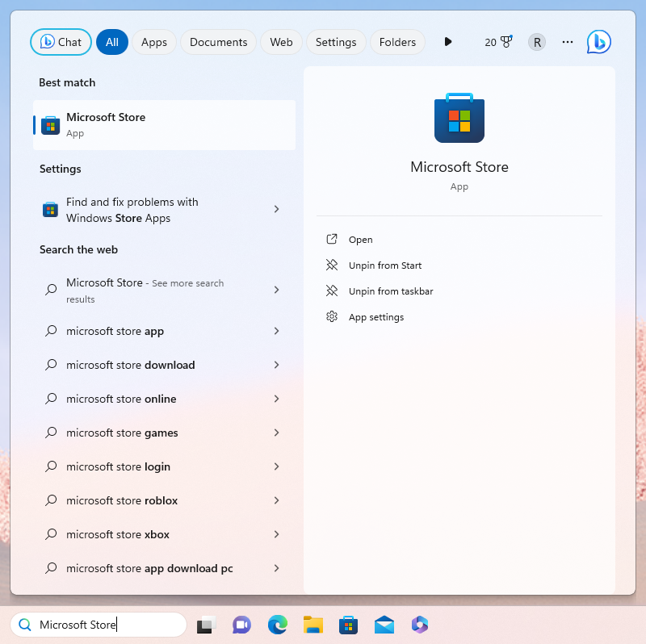Click the Bing Chat icon at top right
Screen dimensions: 646x644
598,42
